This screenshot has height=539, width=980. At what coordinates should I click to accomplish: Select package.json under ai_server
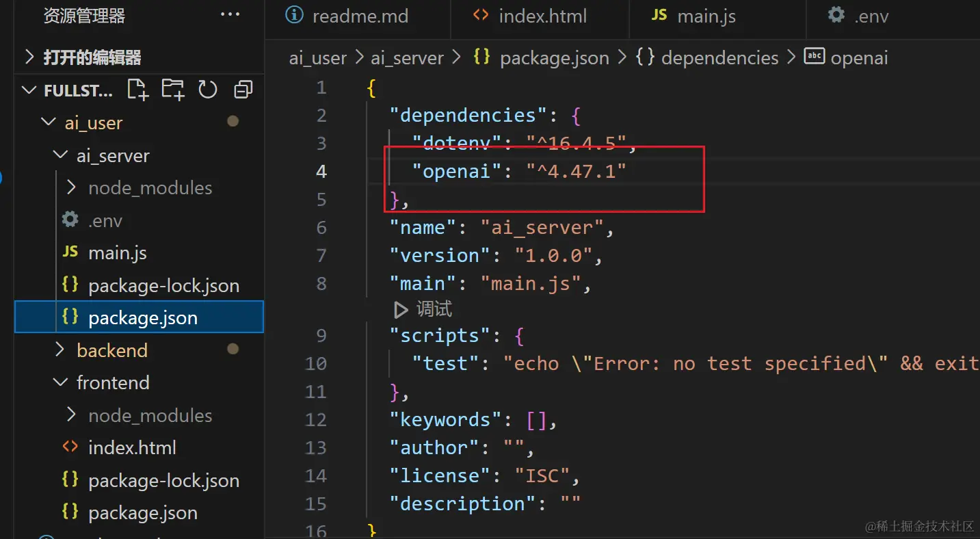(140, 317)
